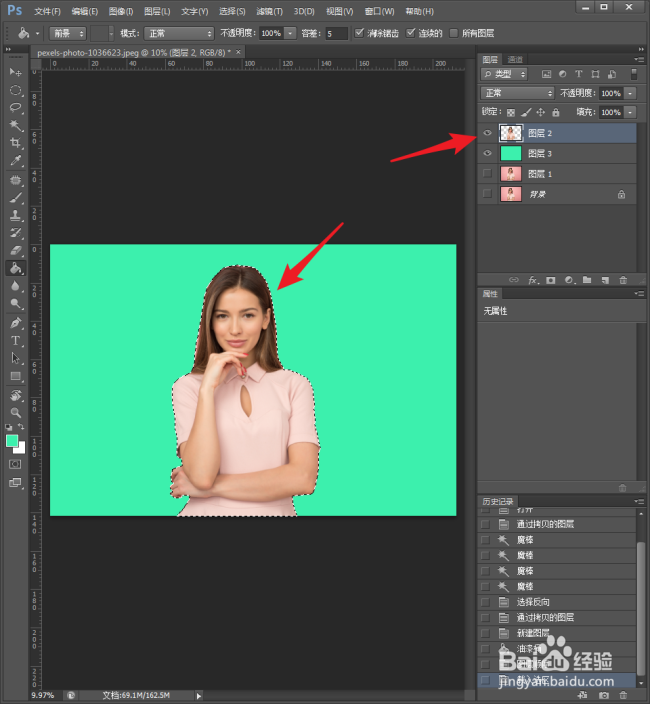Open the options bar opacity slider arrow

(x=290, y=33)
